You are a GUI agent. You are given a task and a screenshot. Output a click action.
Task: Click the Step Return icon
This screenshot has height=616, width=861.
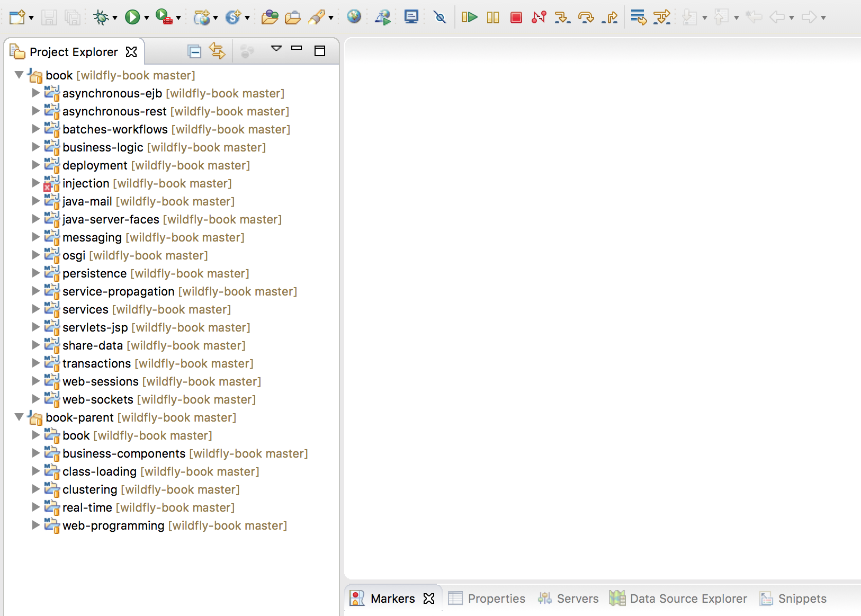coord(609,17)
